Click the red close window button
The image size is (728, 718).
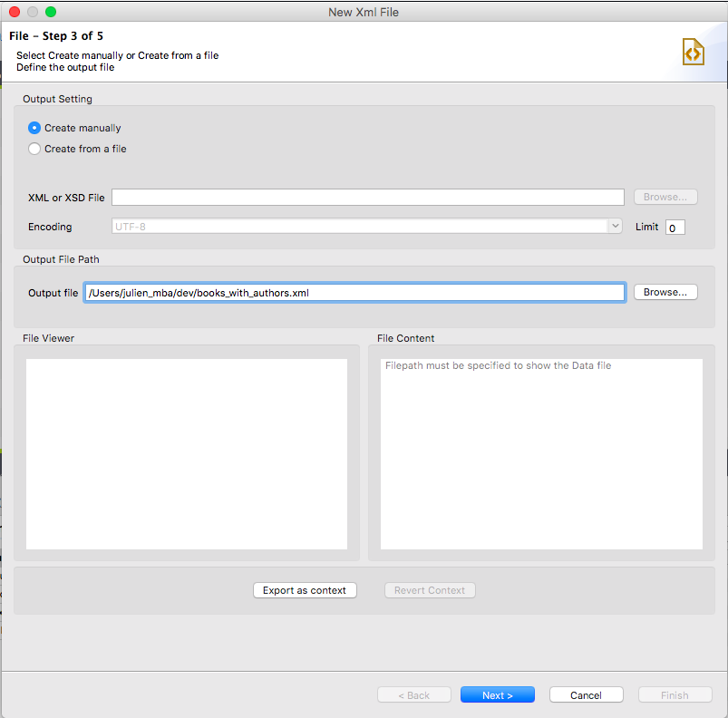pyautogui.click(x=13, y=12)
